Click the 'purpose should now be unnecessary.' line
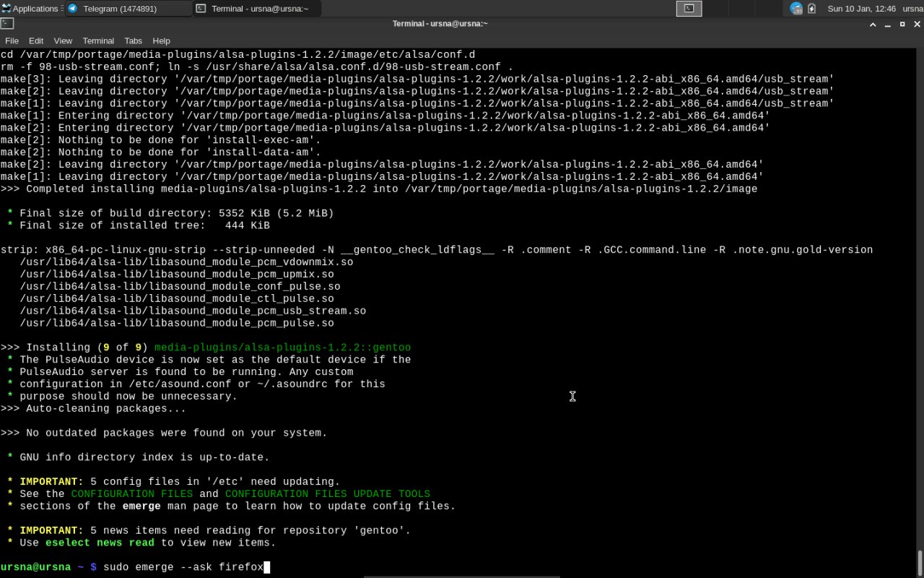The image size is (924, 578). [x=123, y=396]
